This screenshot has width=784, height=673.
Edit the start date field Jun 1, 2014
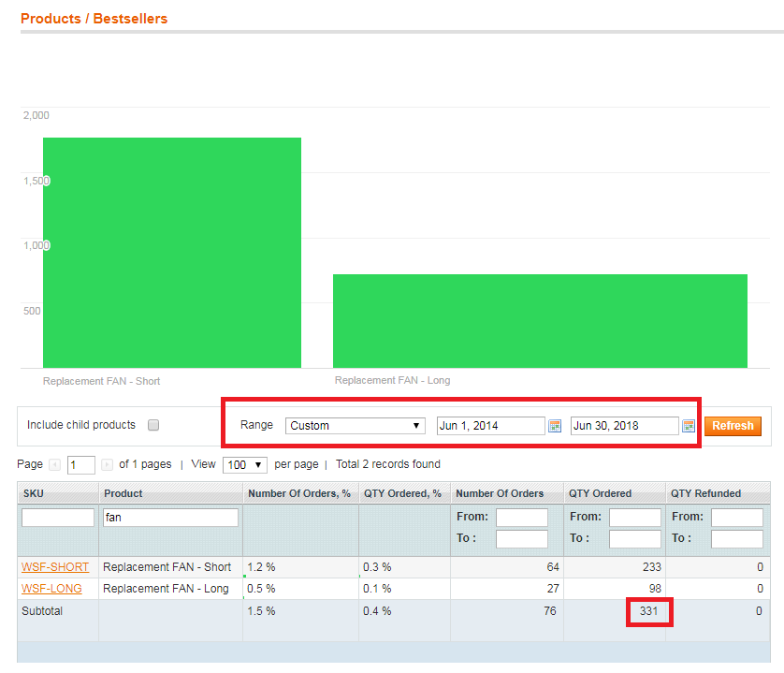point(490,426)
